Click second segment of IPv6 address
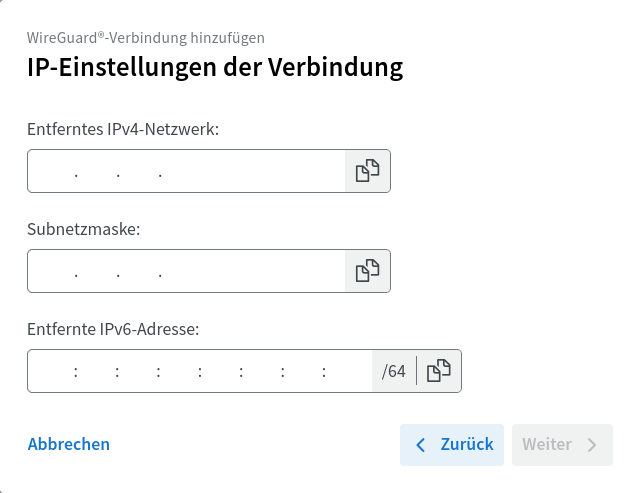This screenshot has height=493, width=637. pos(96,371)
